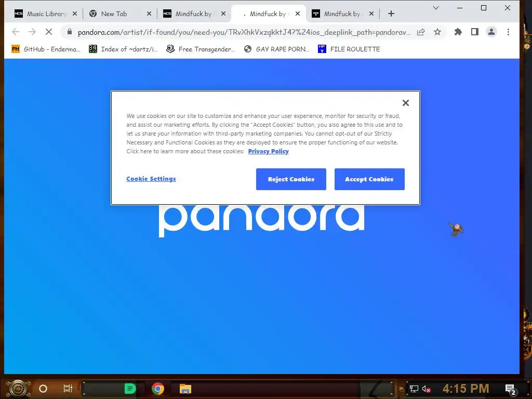
Task: Close the New Tab tab
Action: (x=149, y=14)
